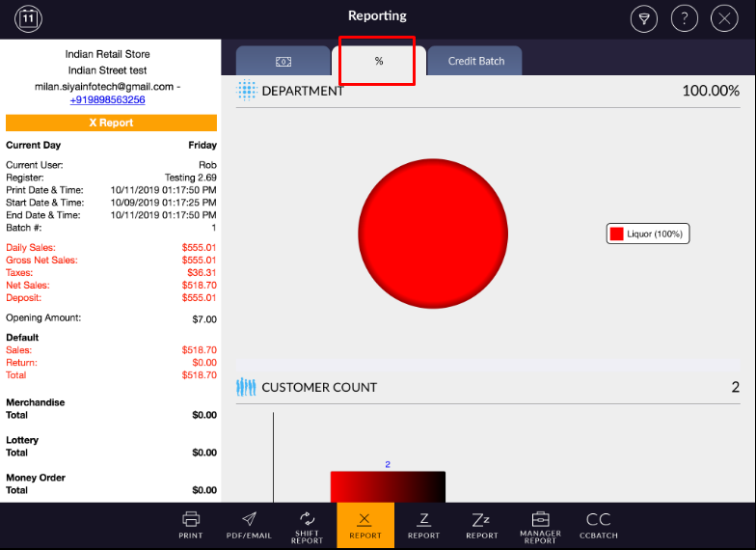This screenshot has height=550, width=756.
Task: Click the red department pie chart
Action: click(433, 234)
